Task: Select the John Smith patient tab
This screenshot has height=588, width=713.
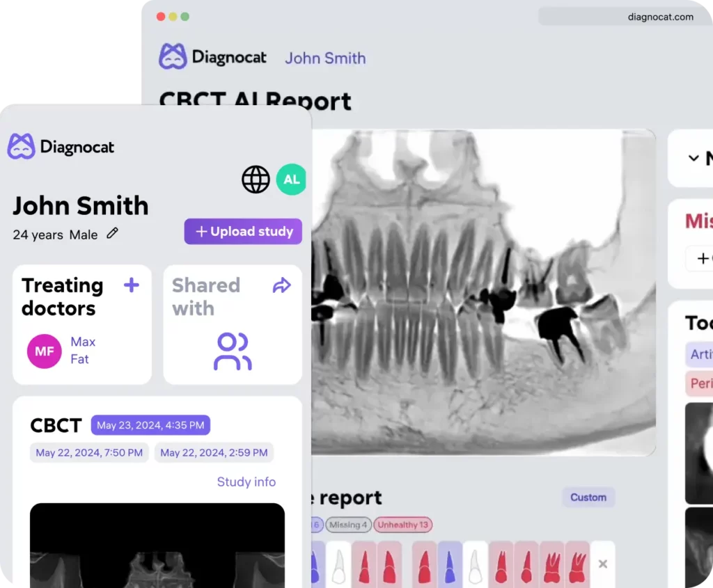Action: tap(325, 58)
